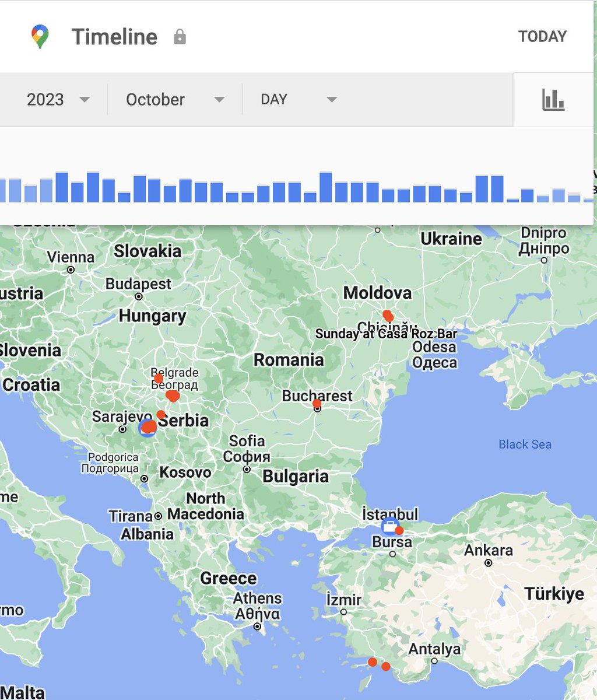The width and height of the screenshot is (597, 700).
Task: Click the red dot at Bucharest
Action: tap(317, 404)
